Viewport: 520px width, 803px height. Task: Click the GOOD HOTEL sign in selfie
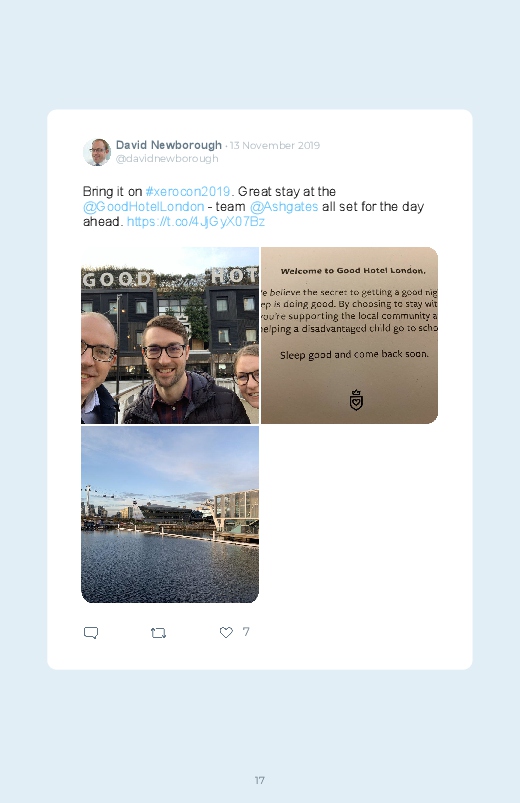170,277
